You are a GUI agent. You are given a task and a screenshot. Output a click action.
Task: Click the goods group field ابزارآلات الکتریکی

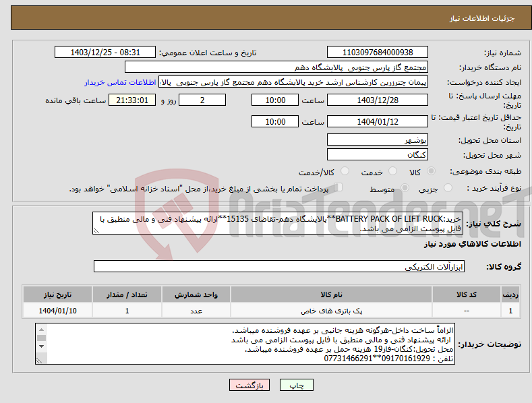[279, 267]
